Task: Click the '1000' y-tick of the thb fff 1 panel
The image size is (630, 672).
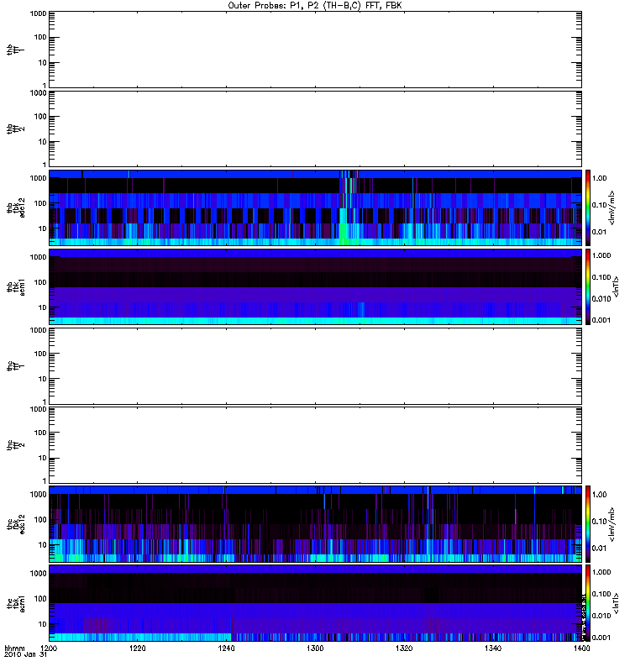Action: pyautogui.click(x=38, y=13)
